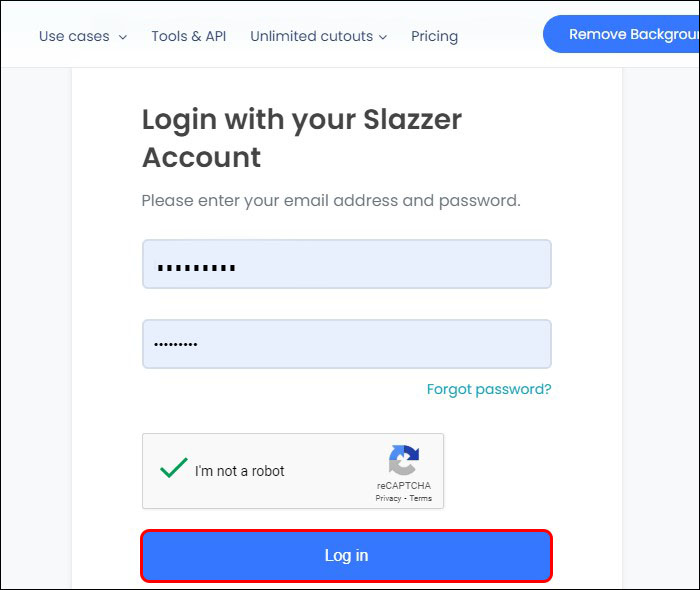Viewport: 700px width, 590px height.
Task: Open the Unlimited cutouts menu label
Action: 310,36
